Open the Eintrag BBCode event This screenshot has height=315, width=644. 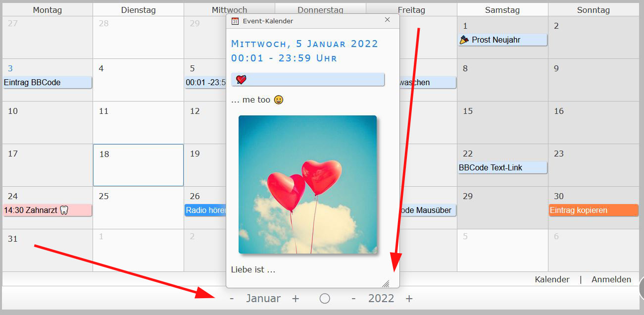pyautogui.click(x=47, y=82)
